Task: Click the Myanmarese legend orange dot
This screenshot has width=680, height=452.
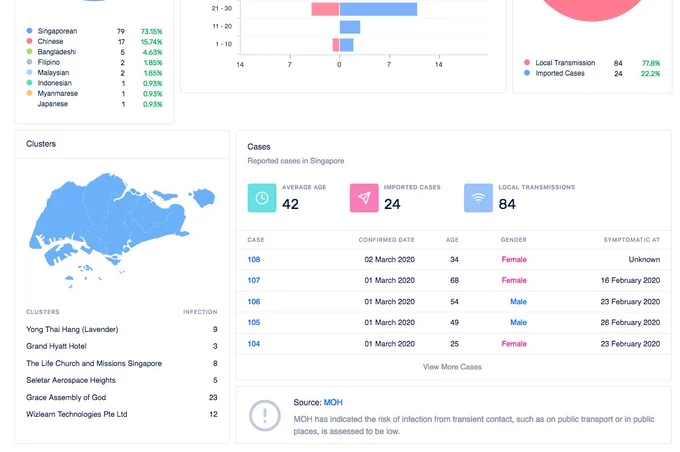Action: tap(29, 93)
